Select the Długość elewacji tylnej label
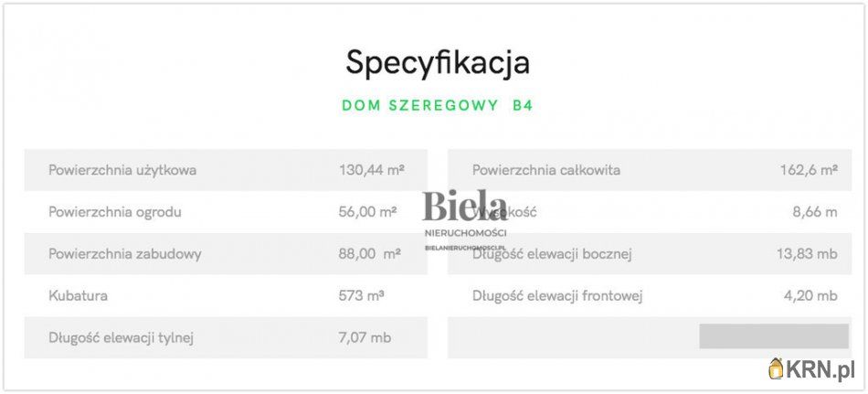 coord(122,338)
